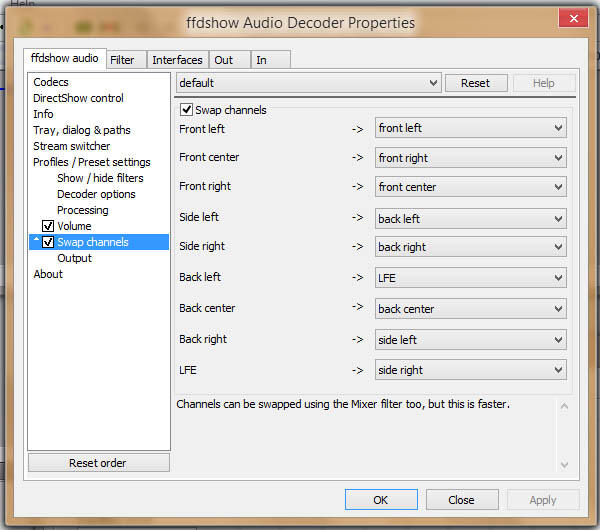The width and height of the screenshot is (600, 530).
Task: Open the Side right channel dropdown
Action: 470,247
